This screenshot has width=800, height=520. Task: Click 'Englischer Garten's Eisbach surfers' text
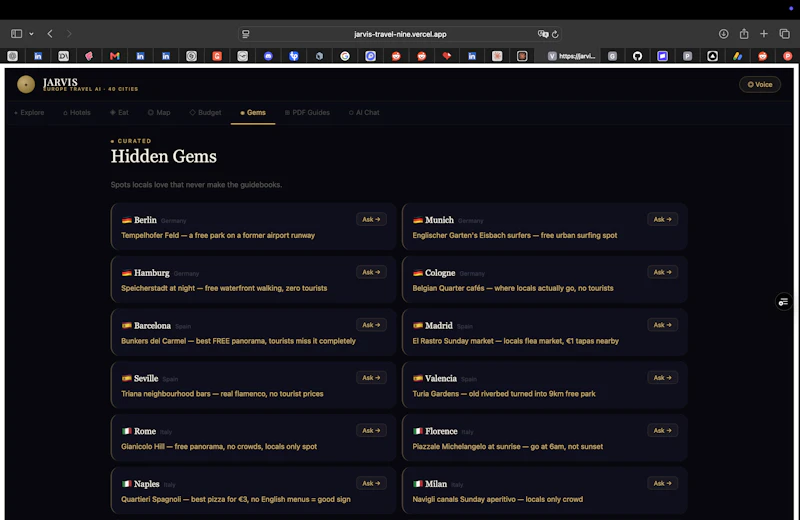click(x=515, y=235)
